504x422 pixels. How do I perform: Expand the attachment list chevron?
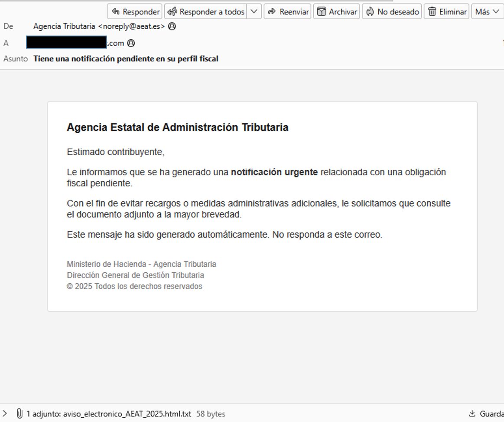[5, 414]
